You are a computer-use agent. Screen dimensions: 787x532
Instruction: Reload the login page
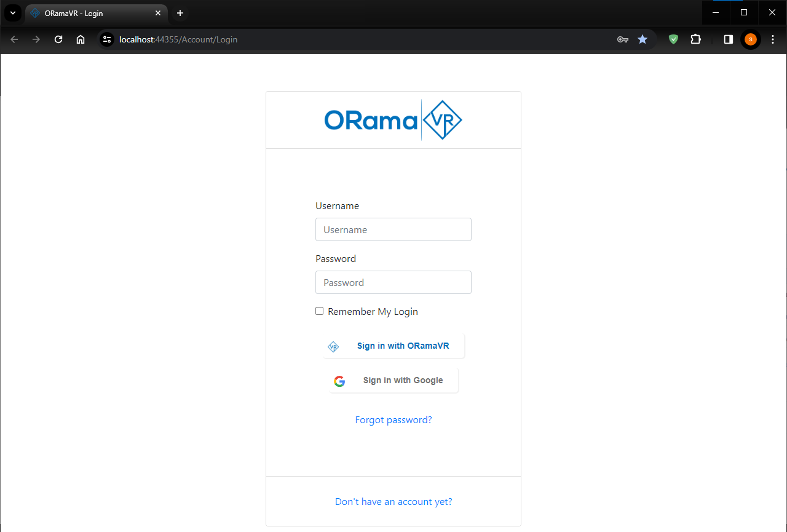pos(58,39)
